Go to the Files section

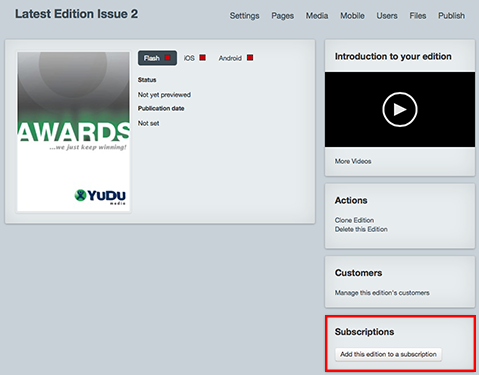418,16
